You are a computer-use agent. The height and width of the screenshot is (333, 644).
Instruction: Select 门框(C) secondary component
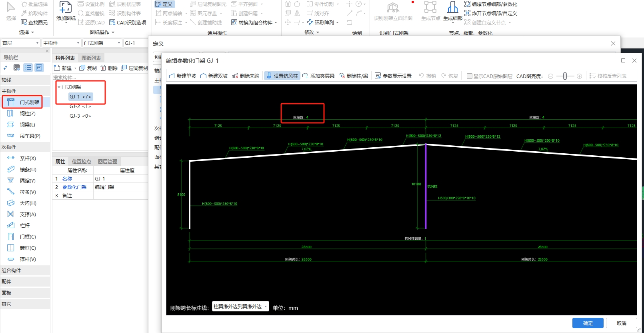tap(26, 237)
